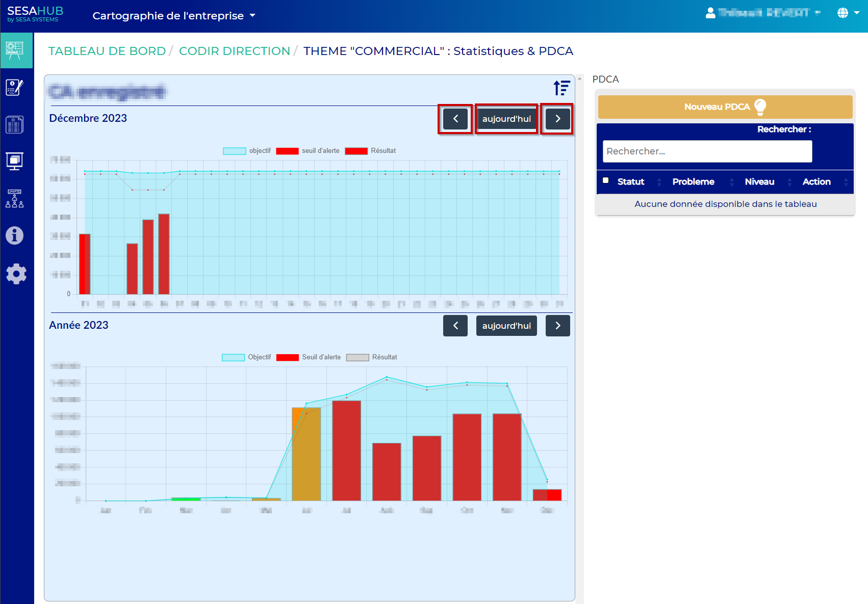
Task: Click the screen display sidebar icon
Action: (15, 161)
